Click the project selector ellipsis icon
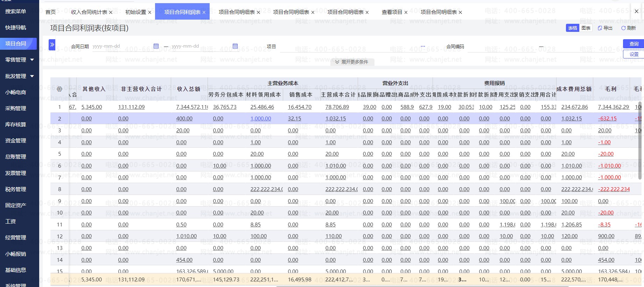 point(423,46)
